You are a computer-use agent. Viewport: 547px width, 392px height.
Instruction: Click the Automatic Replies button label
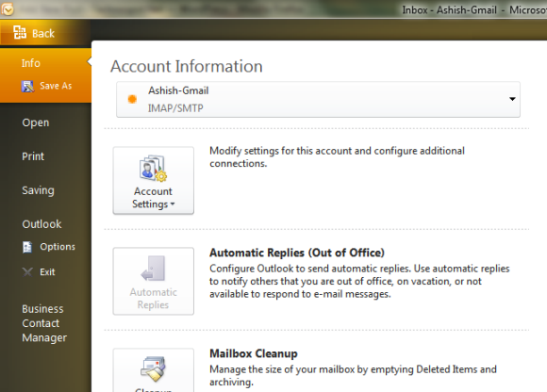pos(153,299)
